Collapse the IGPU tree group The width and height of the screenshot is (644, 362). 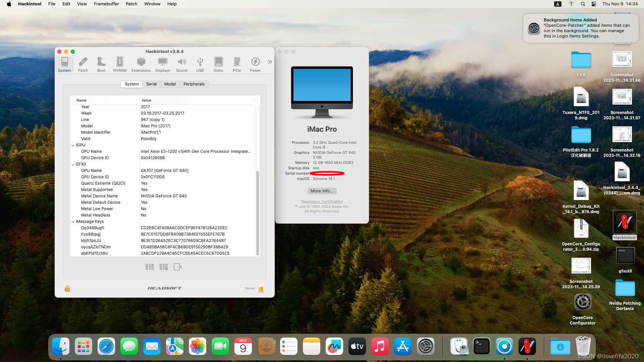click(73, 145)
